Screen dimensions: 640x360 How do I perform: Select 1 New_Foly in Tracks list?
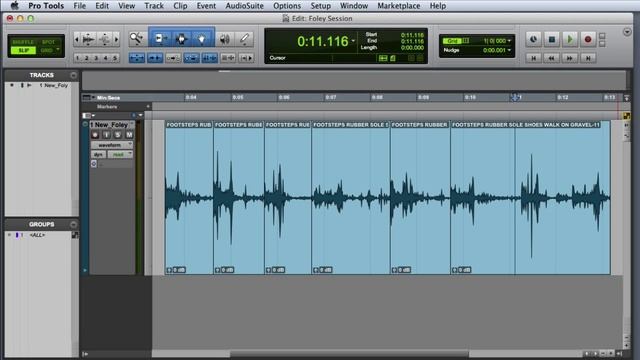53,85
